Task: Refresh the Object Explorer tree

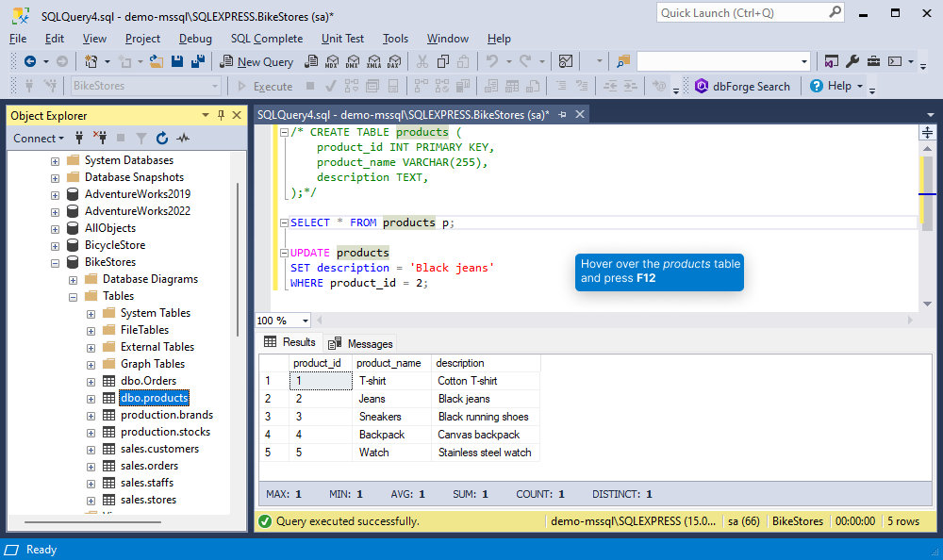Action: pos(162,138)
